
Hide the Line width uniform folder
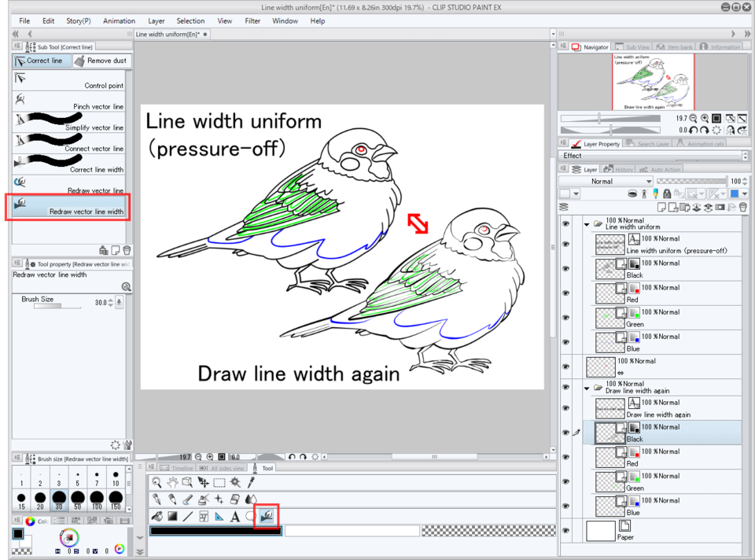pyautogui.click(x=565, y=224)
